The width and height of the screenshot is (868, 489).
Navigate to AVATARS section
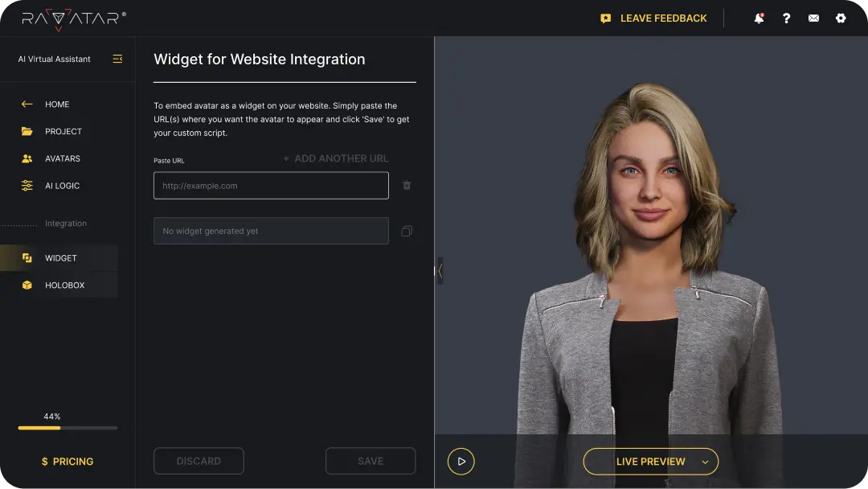click(63, 158)
